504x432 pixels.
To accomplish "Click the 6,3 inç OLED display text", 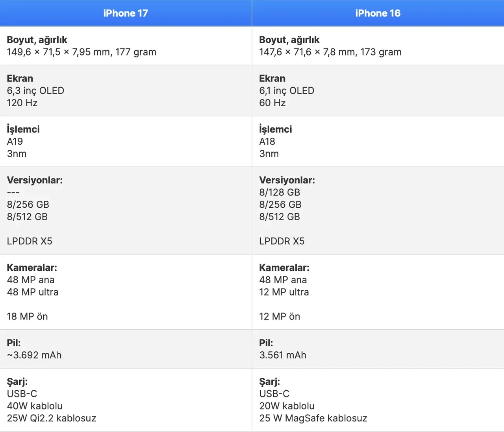I will [35, 90].
